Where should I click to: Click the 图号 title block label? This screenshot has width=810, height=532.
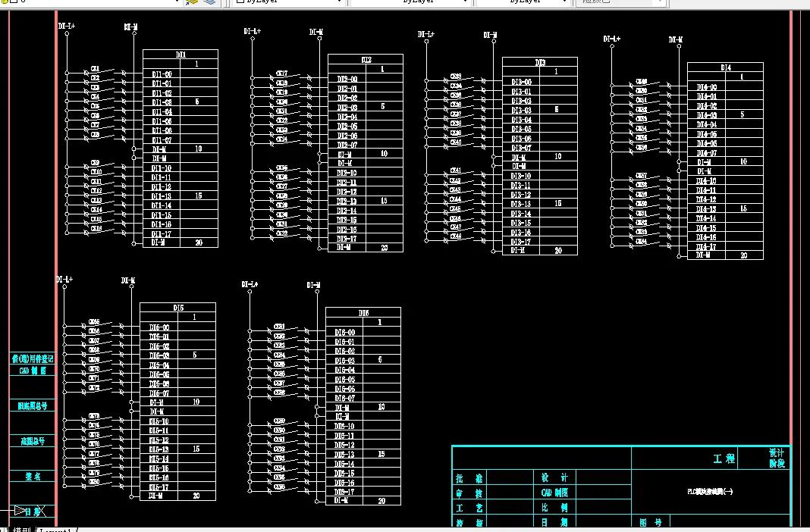651,522
